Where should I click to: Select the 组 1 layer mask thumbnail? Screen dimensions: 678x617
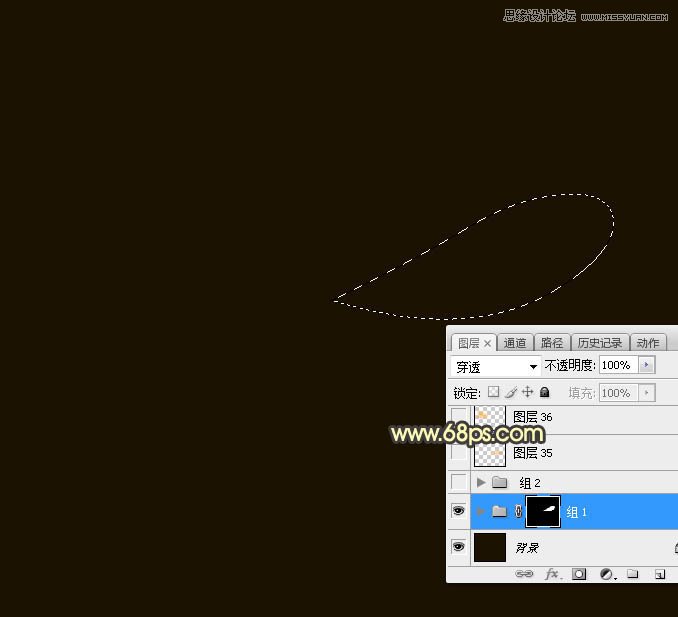[x=543, y=511]
